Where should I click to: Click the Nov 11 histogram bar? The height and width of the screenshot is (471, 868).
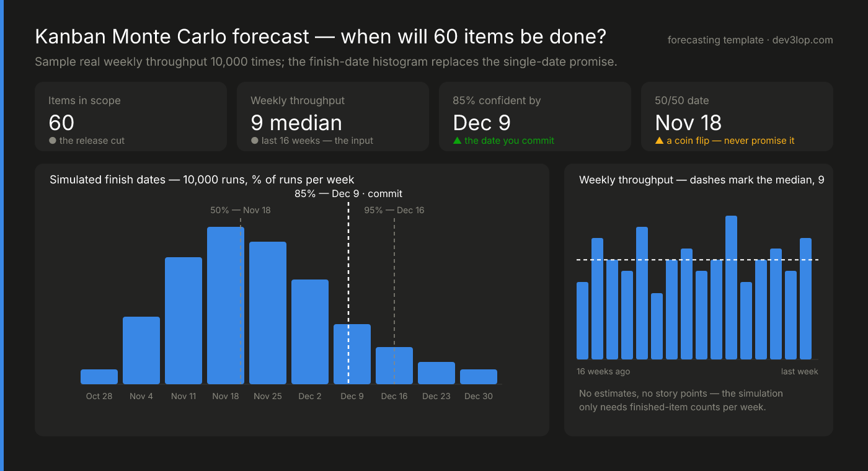[184, 320]
